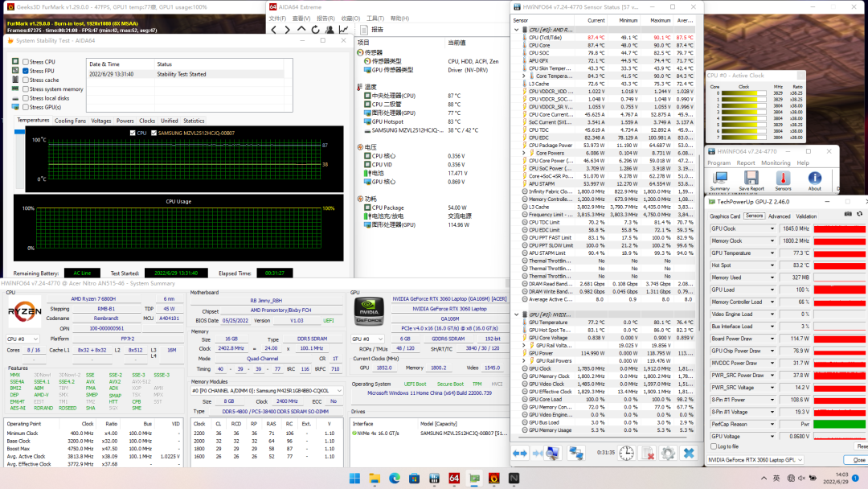868x489 pixels.
Task: Open AIDA64 from the Windows taskbar
Action: tap(454, 479)
